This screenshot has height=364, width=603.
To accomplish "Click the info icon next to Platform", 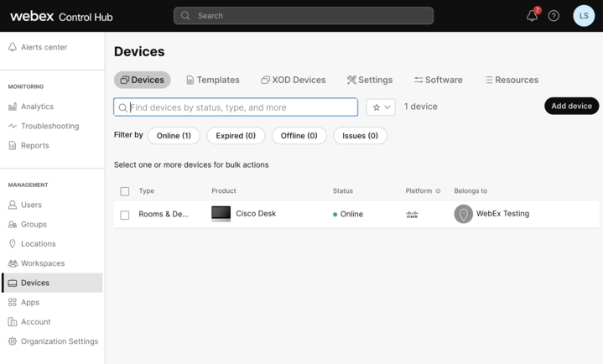I will [x=438, y=191].
